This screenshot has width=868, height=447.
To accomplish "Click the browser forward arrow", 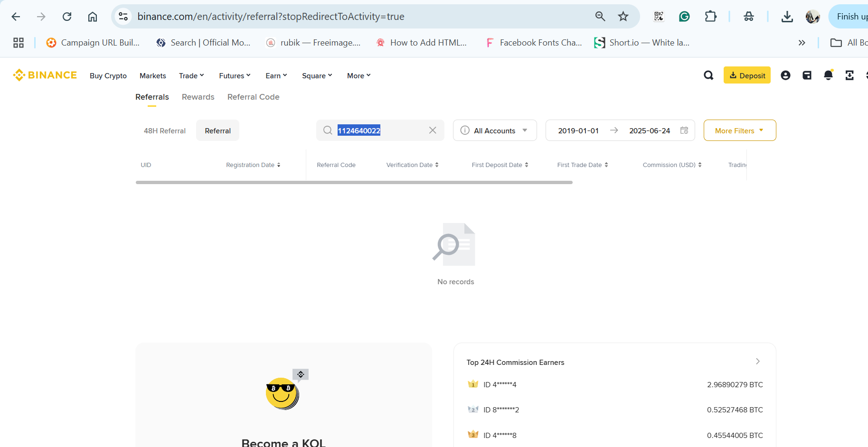I will pos(41,17).
